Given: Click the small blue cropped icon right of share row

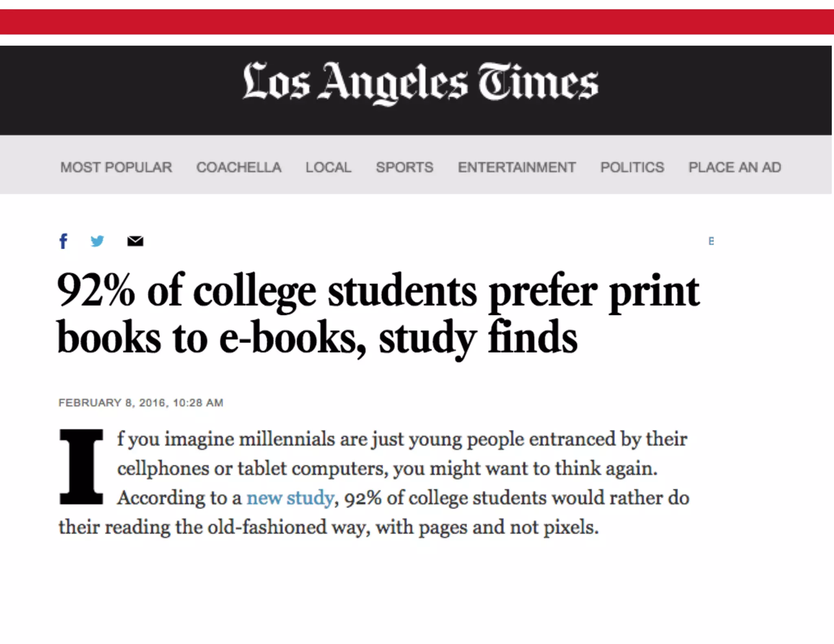Looking at the screenshot, I should click(711, 241).
